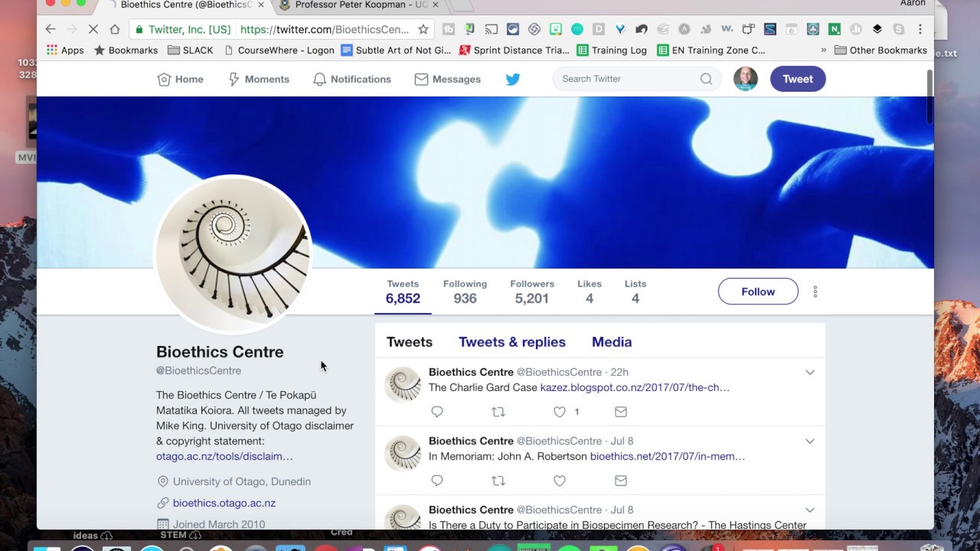The height and width of the screenshot is (551, 980).
Task: Open EN Training Zone C... bookmark
Action: [x=710, y=51]
